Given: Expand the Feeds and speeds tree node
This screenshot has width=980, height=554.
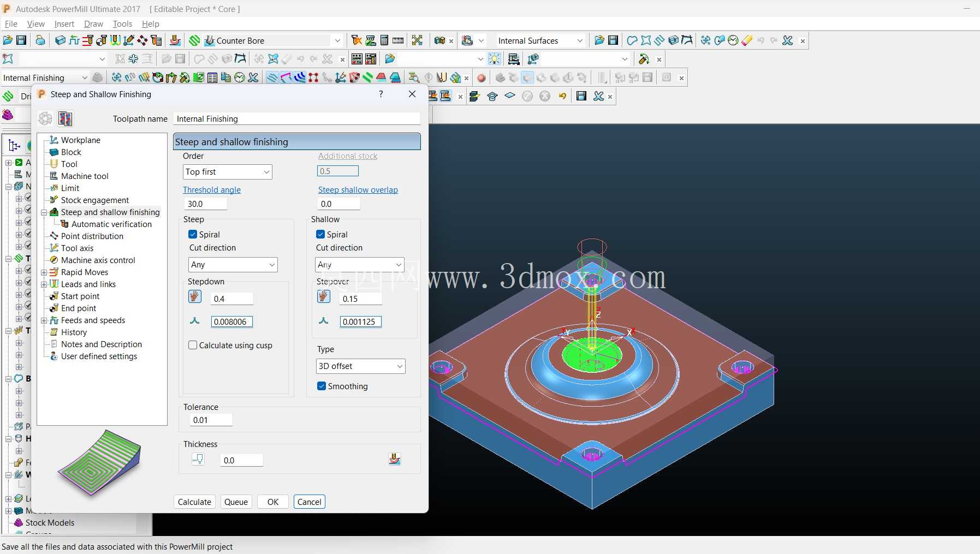Looking at the screenshot, I should click(44, 320).
